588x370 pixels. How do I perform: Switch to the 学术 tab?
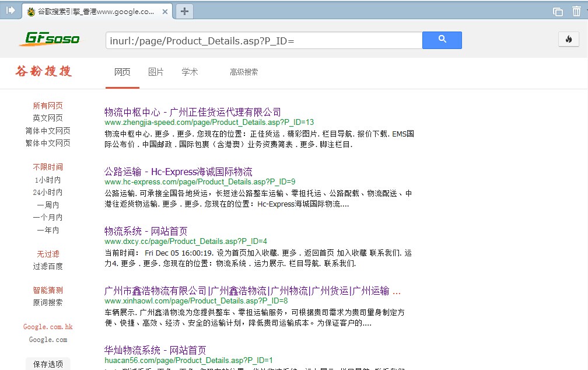190,72
